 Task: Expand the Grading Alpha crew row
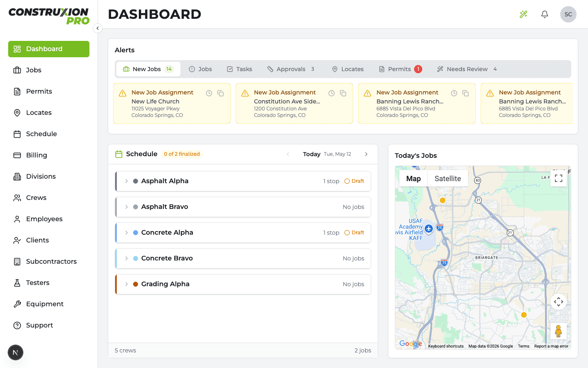click(127, 284)
